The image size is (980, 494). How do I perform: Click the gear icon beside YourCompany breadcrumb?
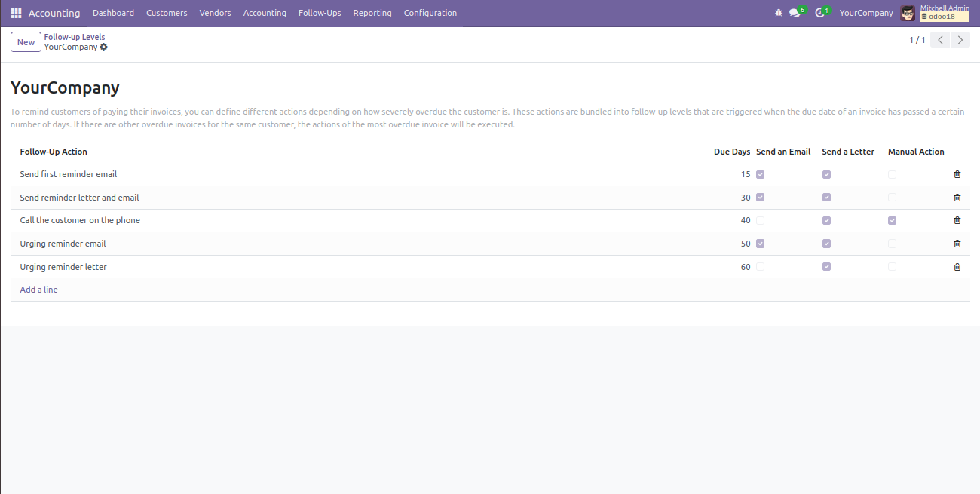[104, 47]
